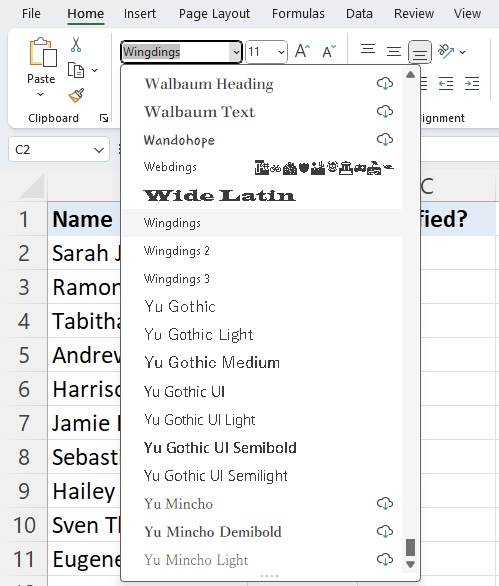This screenshot has height=586, width=499.
Task: Open the File menu tab
Action: click(31, 14)
